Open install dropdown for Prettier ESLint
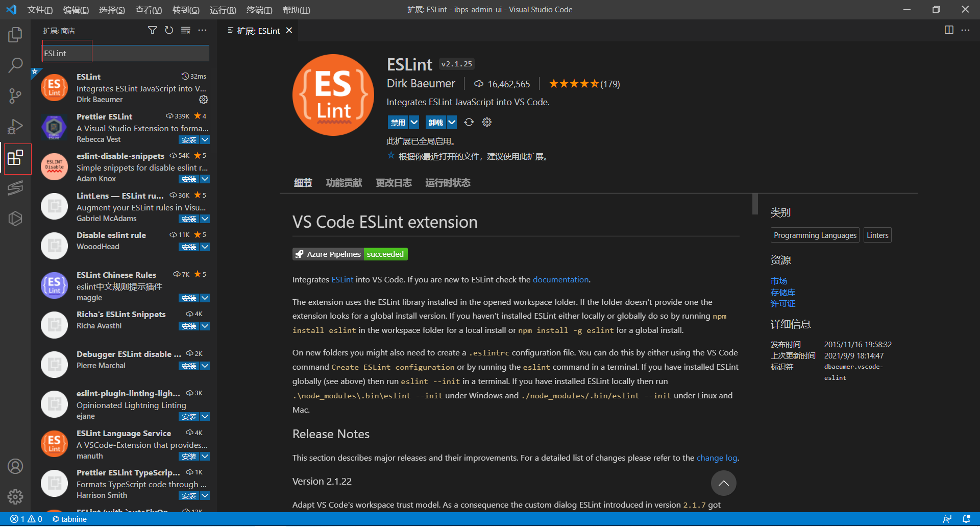This screenshot has height=527, width=980. pyautogui.click(x=205, y=140)
